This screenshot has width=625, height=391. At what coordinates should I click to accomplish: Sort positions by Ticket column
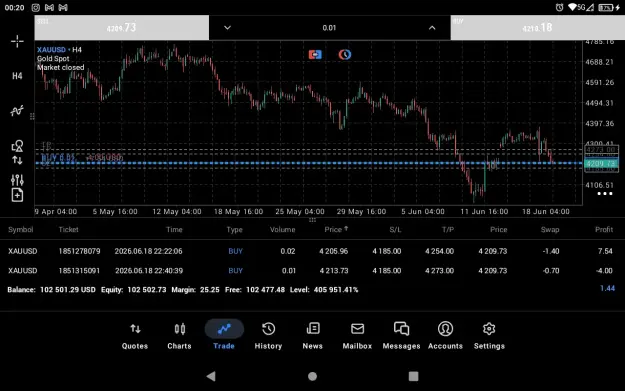click(69, 230)
